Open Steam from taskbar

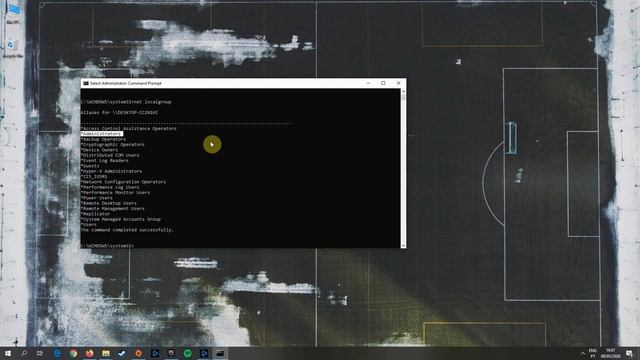[x=122, y=353]
